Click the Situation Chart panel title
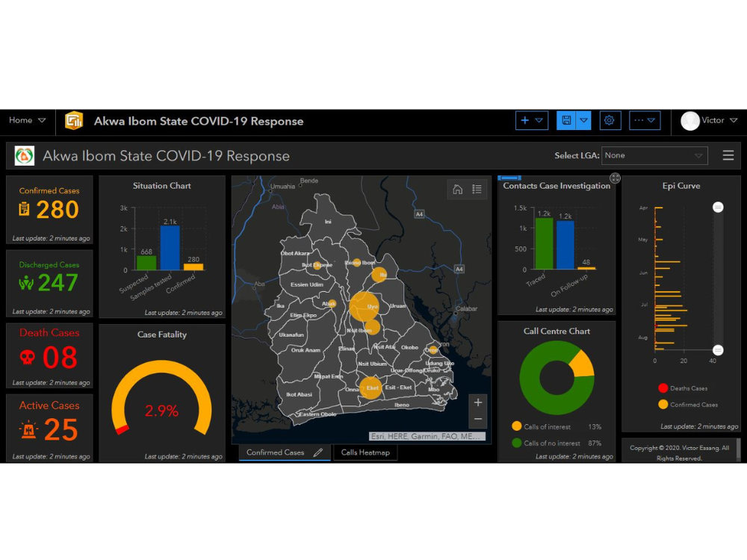The image size is (747, 560). pyautogui.click(x=162, y=186)
